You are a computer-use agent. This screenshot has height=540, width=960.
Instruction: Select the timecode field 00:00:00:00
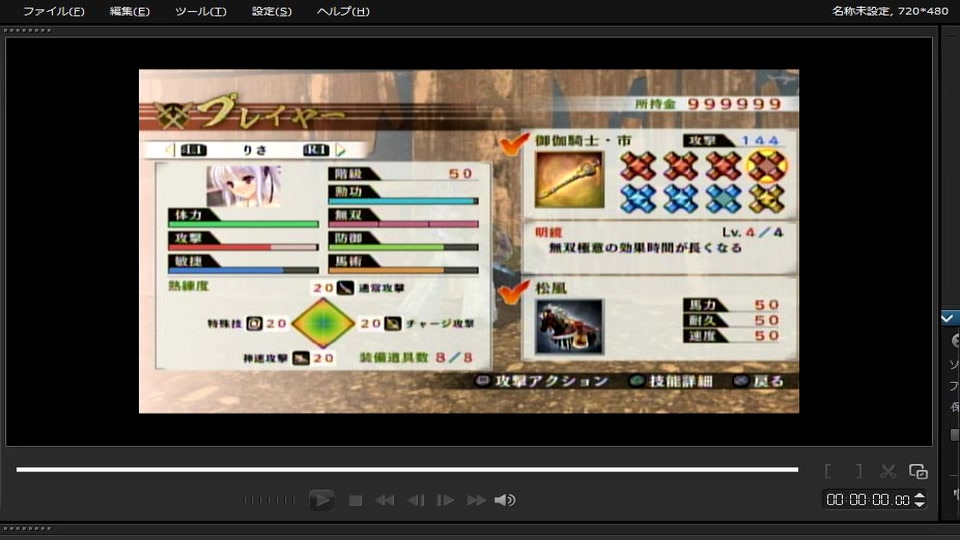coord(868,500)
